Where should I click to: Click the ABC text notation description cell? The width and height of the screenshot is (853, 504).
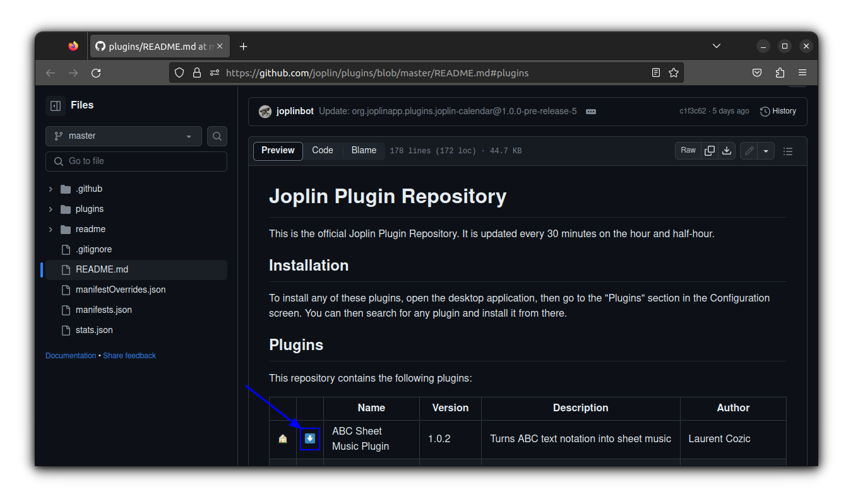click(x=581, y=438)
